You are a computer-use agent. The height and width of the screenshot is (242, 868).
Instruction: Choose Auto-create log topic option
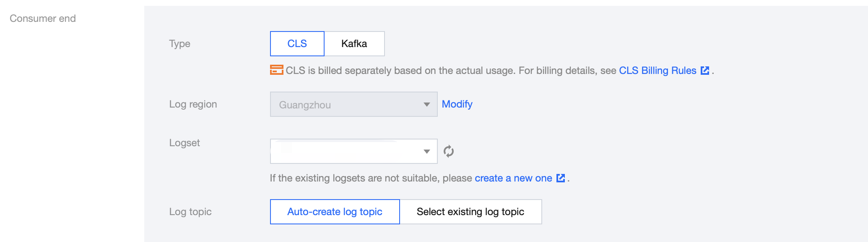[x=335, y=212]
